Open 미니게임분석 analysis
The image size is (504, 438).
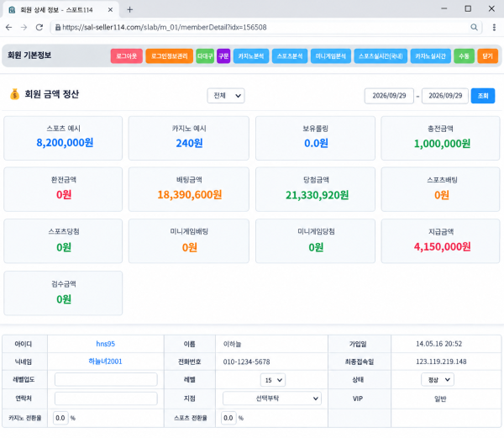tap(330, 56)
